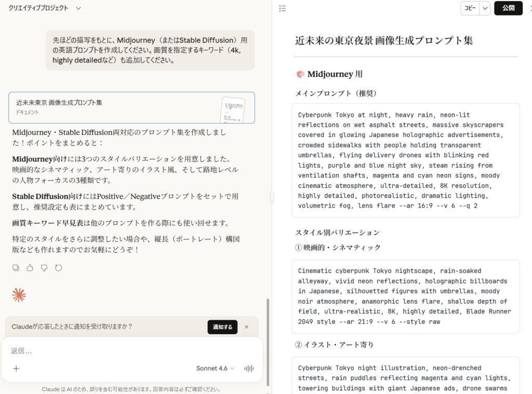Viewport: 532px width, 394px height.
Task: Give the response a thumbs up
Action: (x=30, y=267)
